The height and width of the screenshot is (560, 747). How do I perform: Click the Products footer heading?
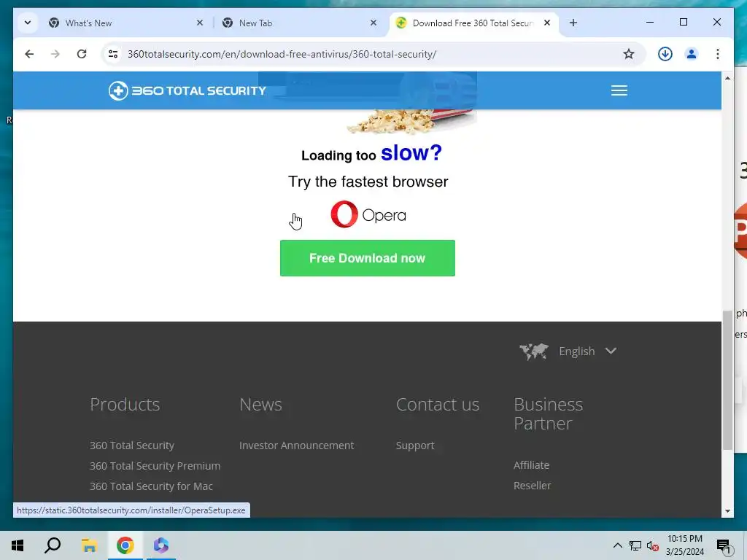pos(125,405)
